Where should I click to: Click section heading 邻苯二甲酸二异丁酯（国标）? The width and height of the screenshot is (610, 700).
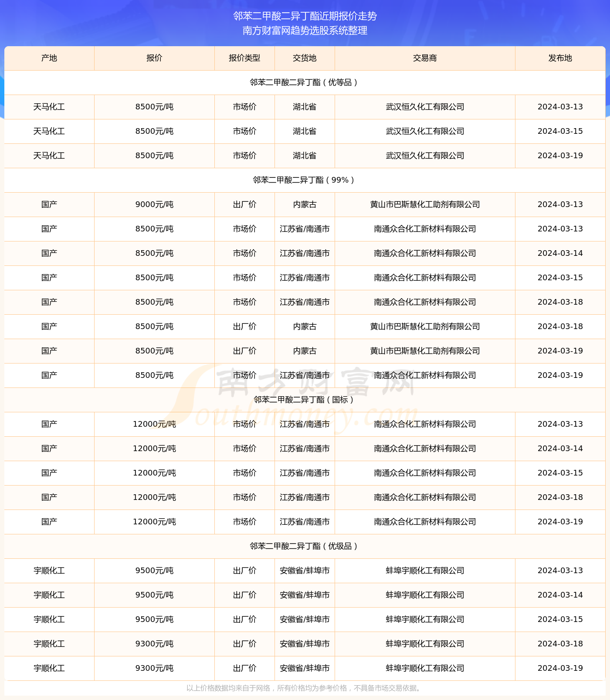pos(305,400)
